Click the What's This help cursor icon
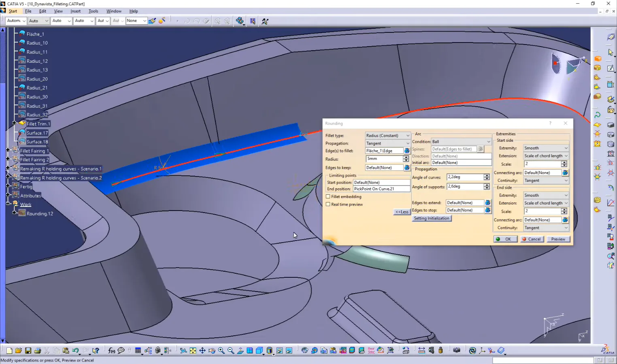617x364 pixels. tap(96, 351)
